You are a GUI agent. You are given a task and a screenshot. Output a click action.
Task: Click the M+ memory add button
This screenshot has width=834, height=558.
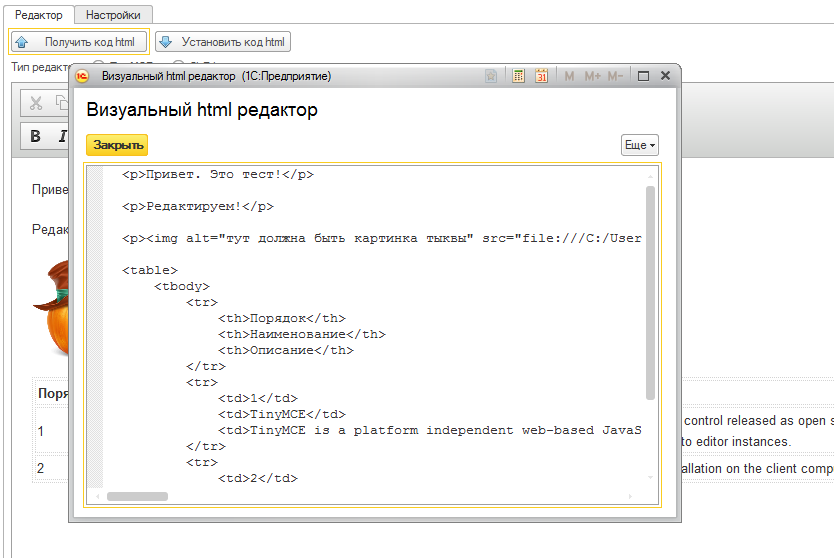click(x=593, y=76)
